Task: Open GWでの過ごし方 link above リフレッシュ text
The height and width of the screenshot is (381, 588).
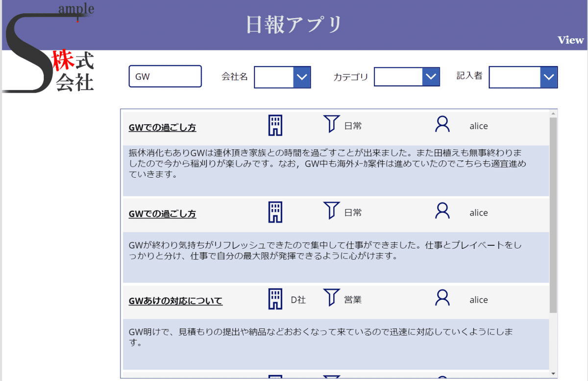Action: (162, 214)
